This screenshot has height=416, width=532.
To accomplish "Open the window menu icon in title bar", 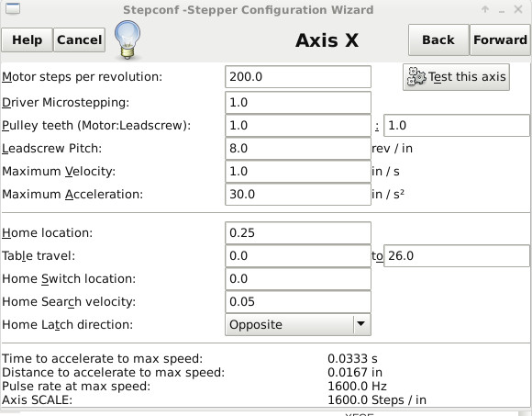I will coord(13,9).
